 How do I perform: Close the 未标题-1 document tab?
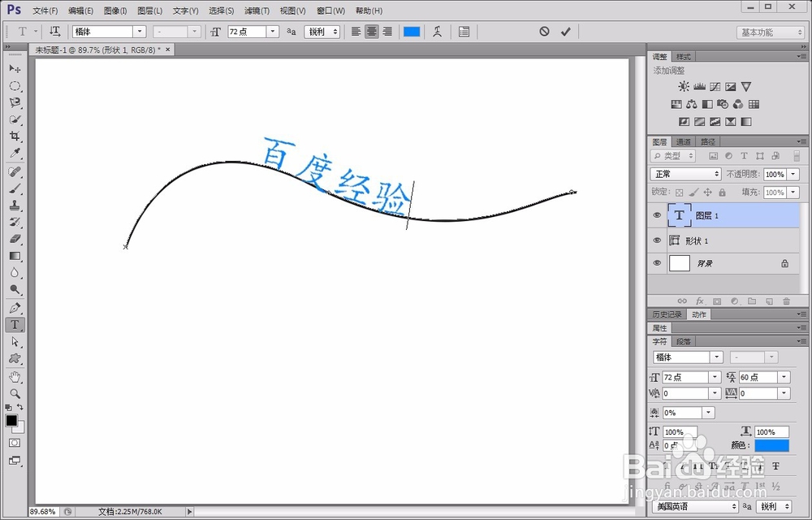167,50
